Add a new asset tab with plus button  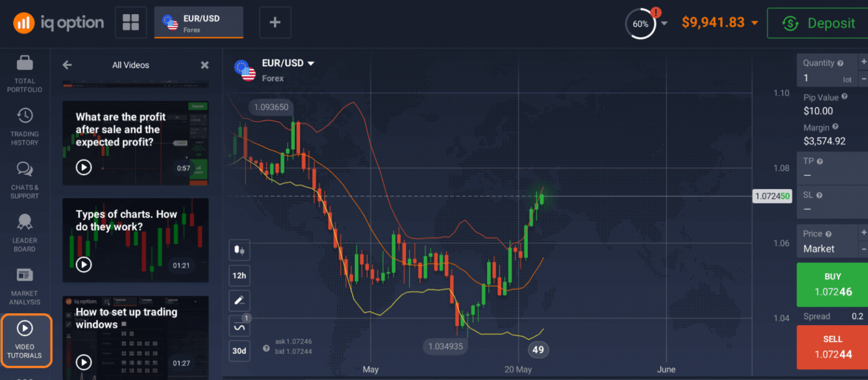(275, 23)
